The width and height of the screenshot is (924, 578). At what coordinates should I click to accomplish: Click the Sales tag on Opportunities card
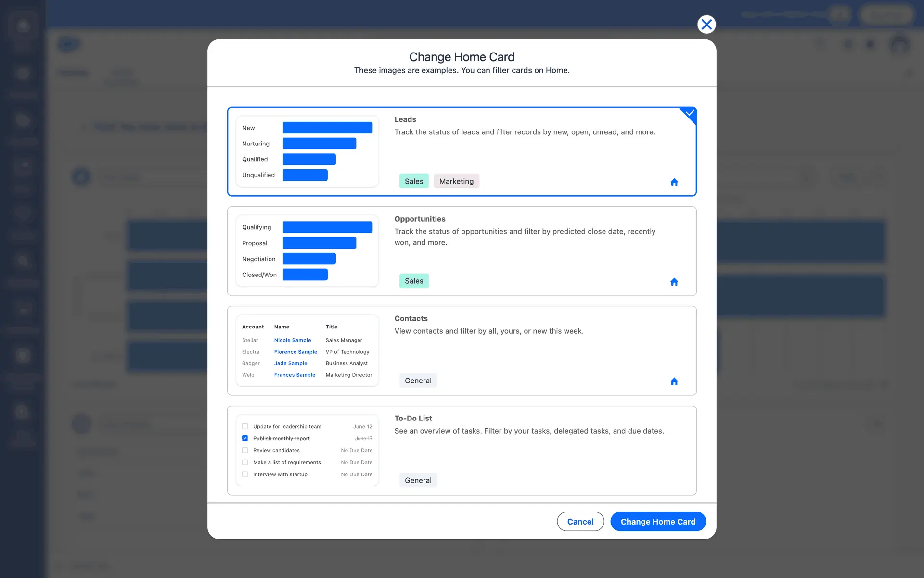(413, 281)
